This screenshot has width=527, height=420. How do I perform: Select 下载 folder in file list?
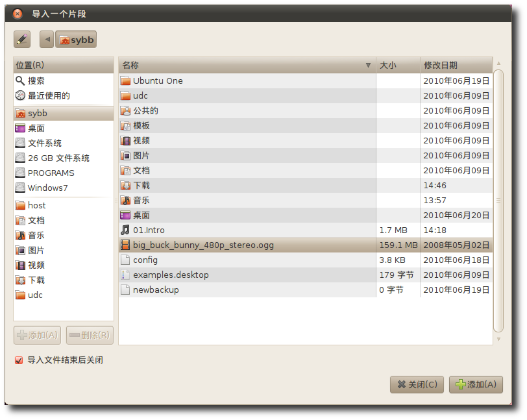[x=306, y=185]
